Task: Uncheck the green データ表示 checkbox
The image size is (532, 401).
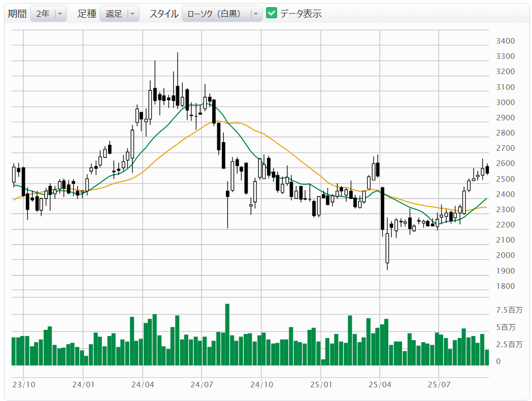Action: pos(272,14)
